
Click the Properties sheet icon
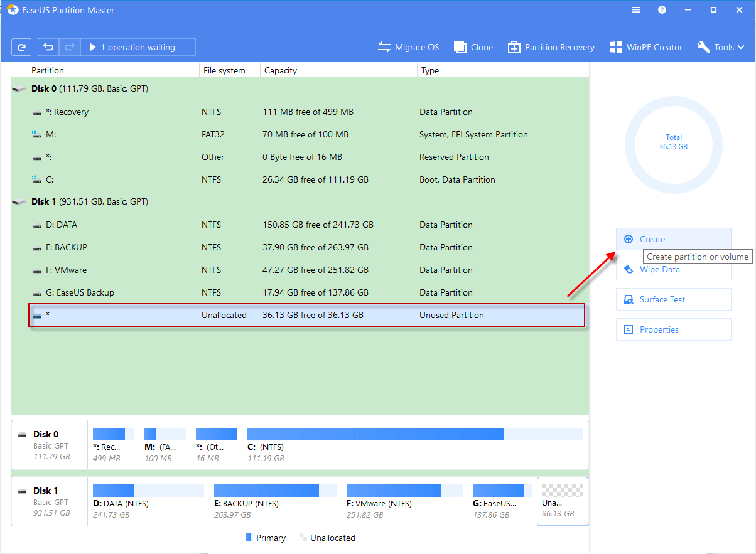(629, 329)
